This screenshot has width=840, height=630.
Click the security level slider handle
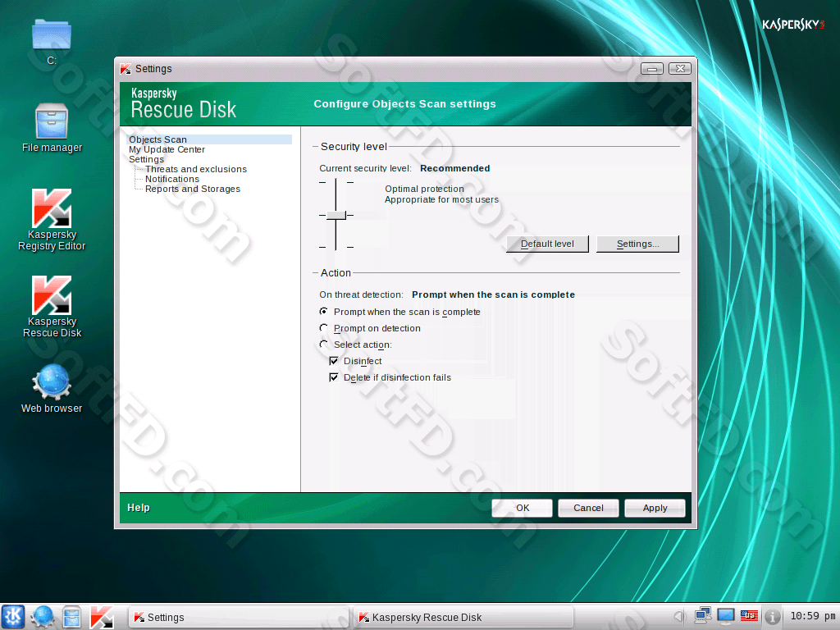(x=336, y=215)
